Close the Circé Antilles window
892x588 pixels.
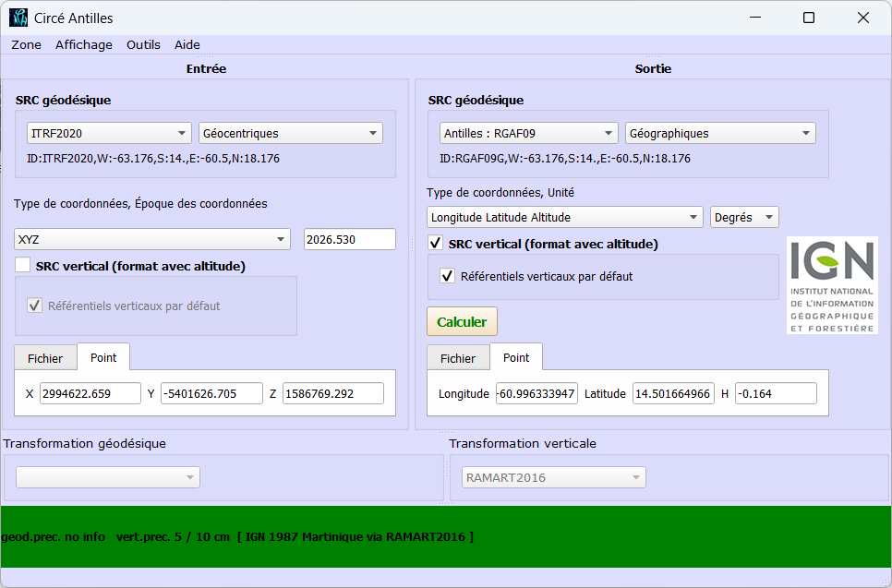point(863,18)
